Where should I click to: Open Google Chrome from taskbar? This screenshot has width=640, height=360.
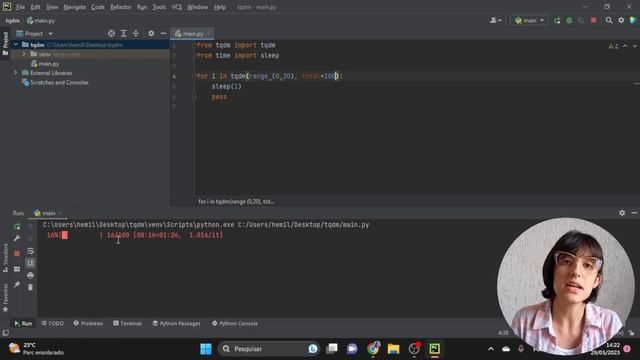point(373,349)
